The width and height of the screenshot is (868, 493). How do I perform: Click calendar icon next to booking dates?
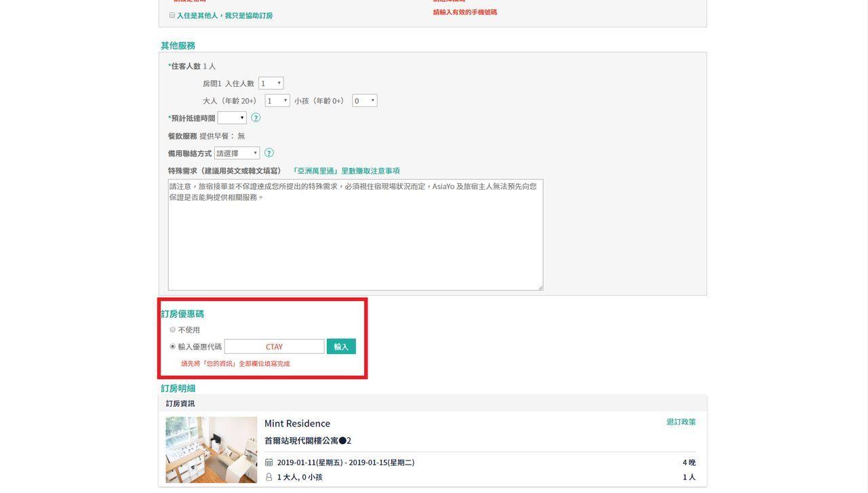pos(269,462)
